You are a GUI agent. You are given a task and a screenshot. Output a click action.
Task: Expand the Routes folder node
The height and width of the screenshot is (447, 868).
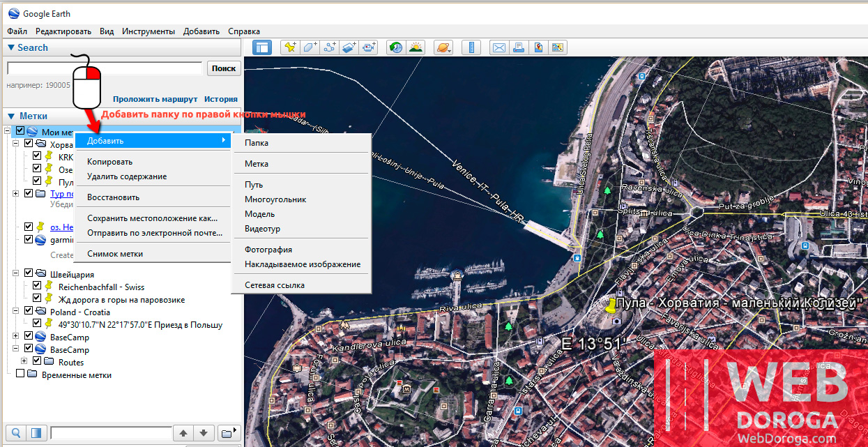point(24,362)
